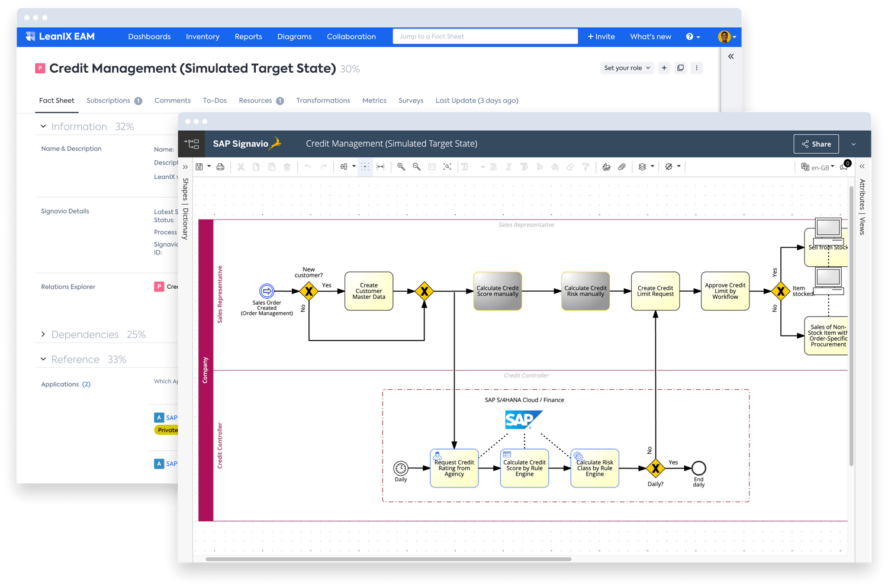
Task: Toggle element visibility with the eye-slash icon
Action: (670, 167)
